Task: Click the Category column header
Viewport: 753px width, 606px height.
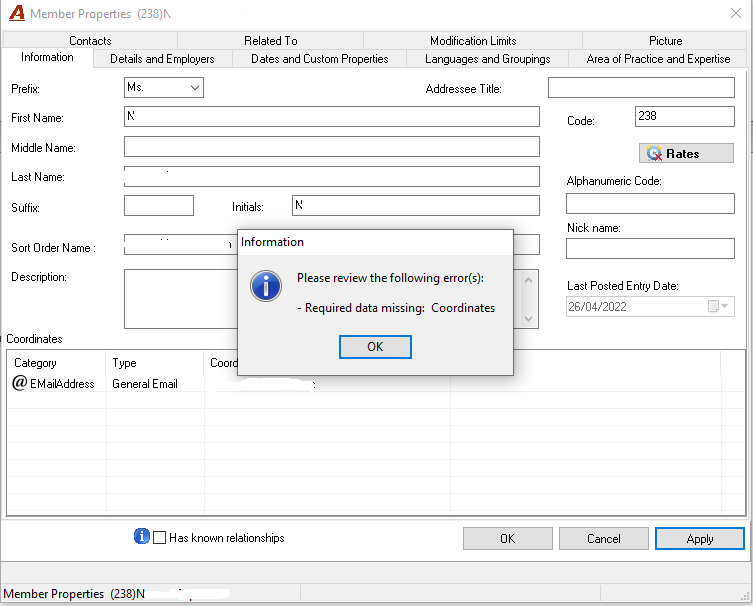Action: pos(56,363)
